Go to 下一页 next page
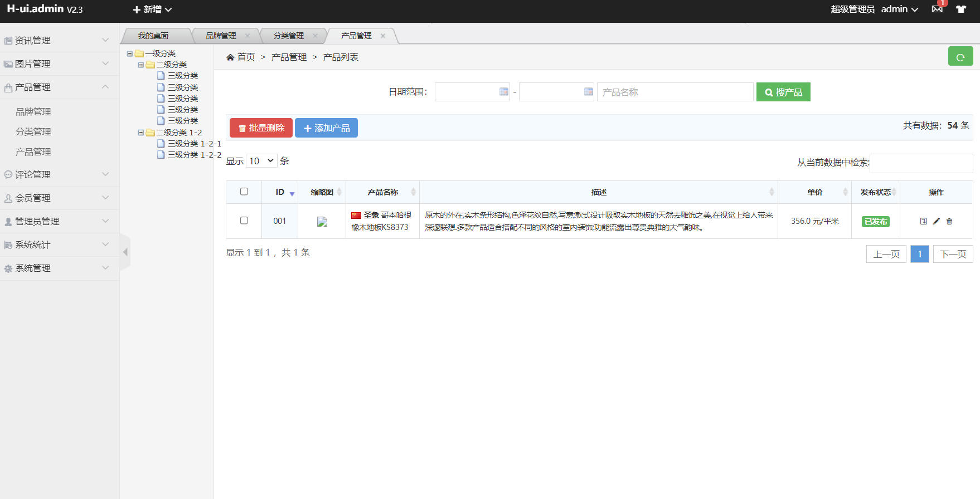 [953, 254]
